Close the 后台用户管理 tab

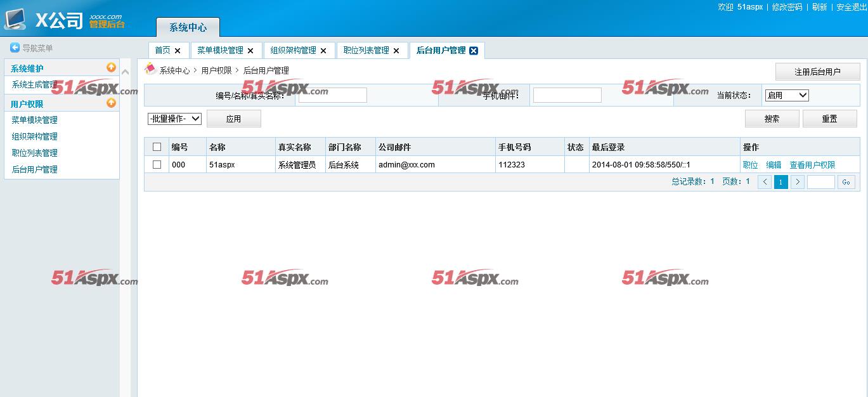click(474, 51)
